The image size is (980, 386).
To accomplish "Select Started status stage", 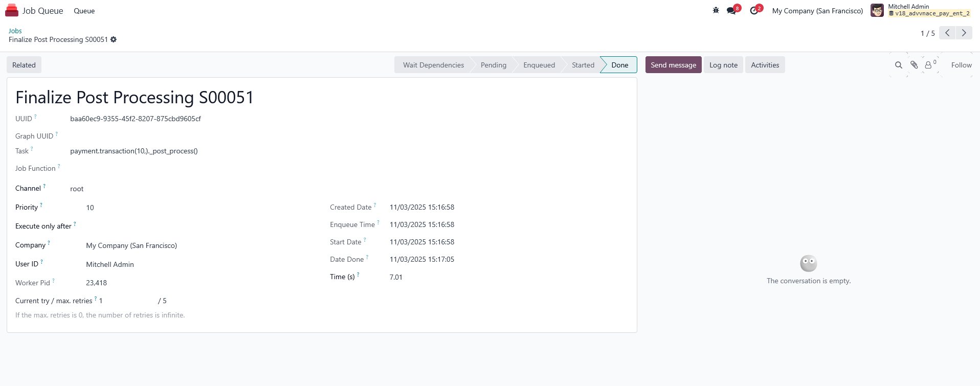I will click(583, 65).
